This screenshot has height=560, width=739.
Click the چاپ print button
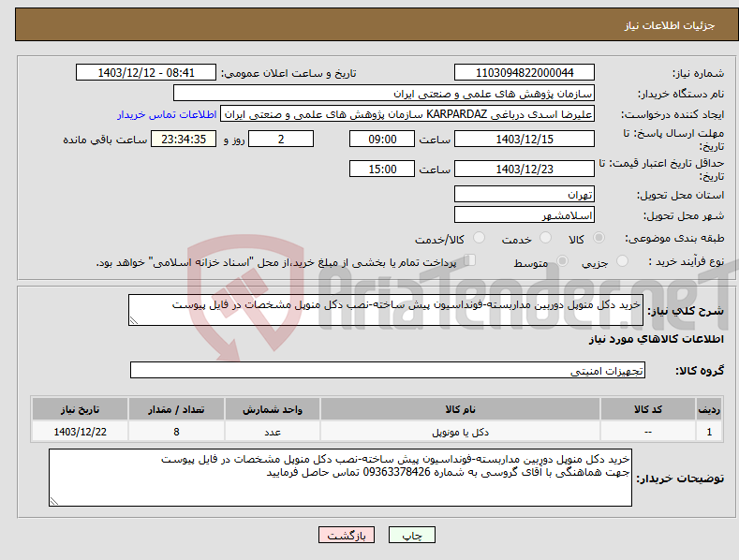(x=412, y=535)
